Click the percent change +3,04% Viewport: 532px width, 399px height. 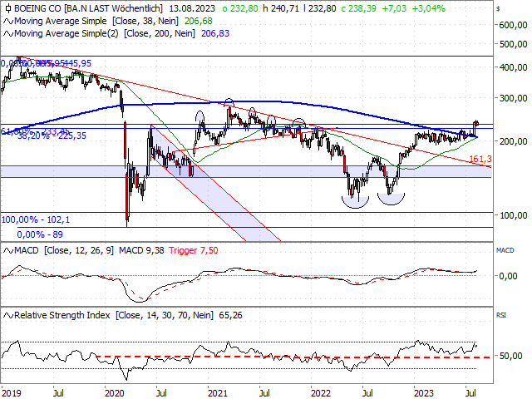click(x=429, y=8)
